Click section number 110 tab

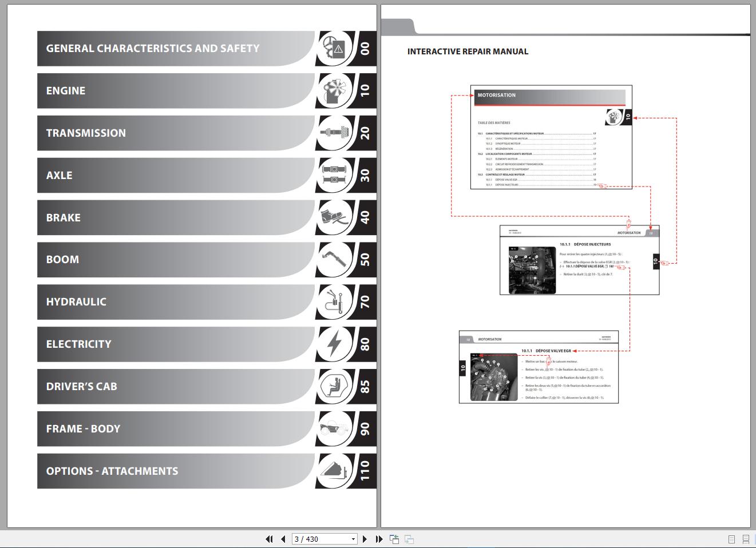pyautogui.click(x=365, y=471)
